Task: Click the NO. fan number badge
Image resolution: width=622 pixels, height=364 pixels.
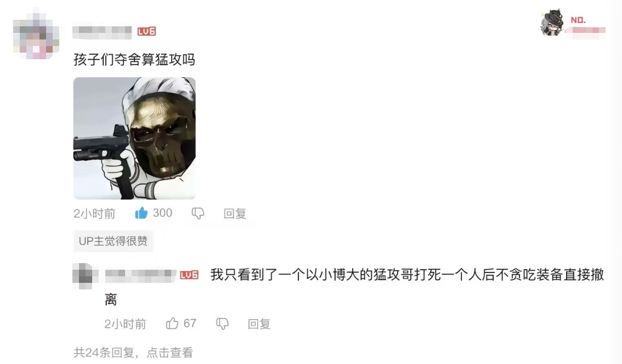Action: click(x=578, y=20)
